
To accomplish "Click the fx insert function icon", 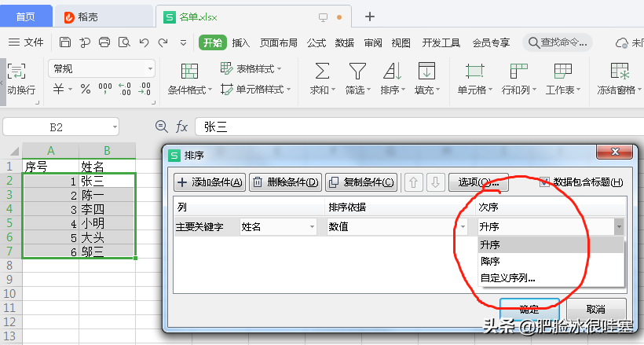I will 181,127.
